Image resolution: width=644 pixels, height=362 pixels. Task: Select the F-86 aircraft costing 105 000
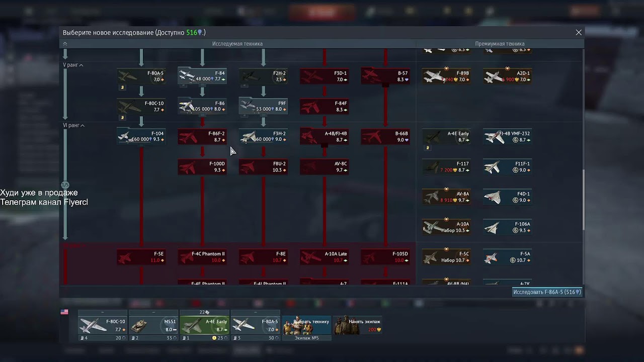coord(202,107)
